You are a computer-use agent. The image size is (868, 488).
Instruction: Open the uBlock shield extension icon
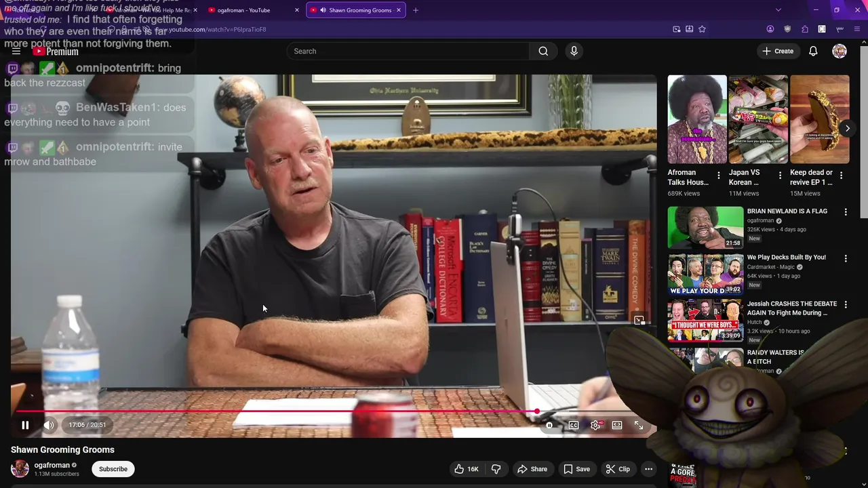tap(787, 29)
